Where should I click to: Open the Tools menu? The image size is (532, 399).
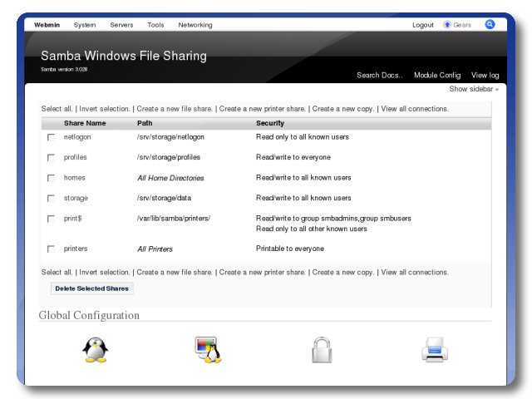(155, 25)
